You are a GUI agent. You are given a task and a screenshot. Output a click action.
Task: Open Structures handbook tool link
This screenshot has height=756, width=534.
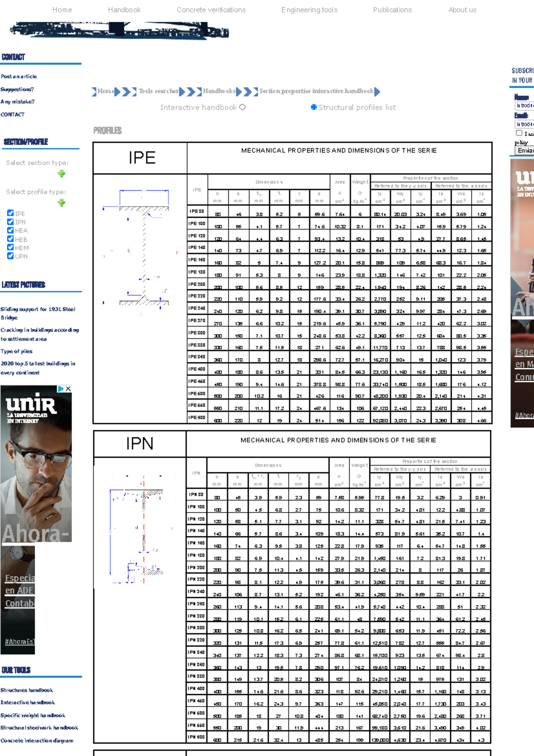pyautogui.click(x=27, y=690)
